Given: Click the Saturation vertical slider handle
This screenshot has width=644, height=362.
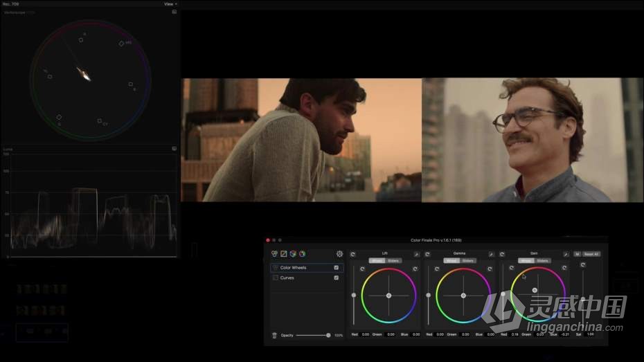Looking at the screenshot, I should click(x=583, y=299).
